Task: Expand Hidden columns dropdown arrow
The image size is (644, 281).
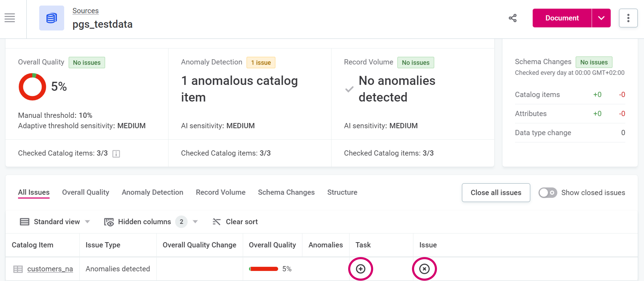Action: 195,222
